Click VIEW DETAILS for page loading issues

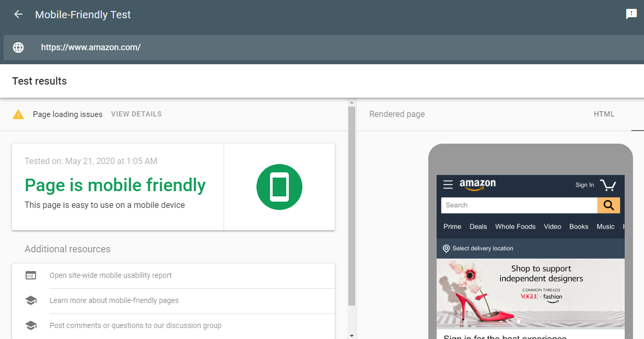[x=136, y=114]
